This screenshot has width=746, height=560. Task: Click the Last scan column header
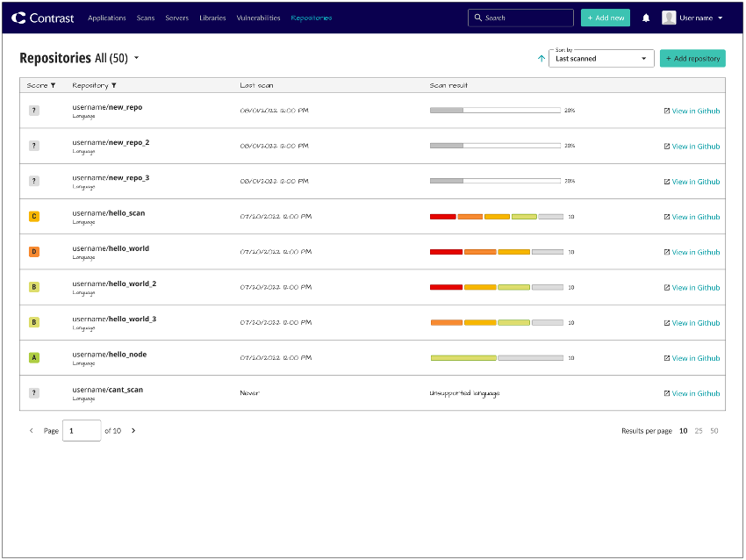pyautogui.click(x=256, y=86)
